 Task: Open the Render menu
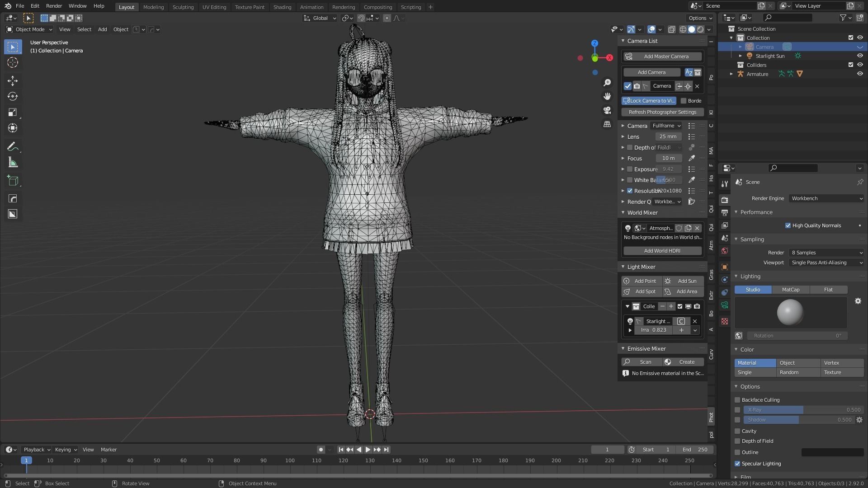tap(54, 6)
